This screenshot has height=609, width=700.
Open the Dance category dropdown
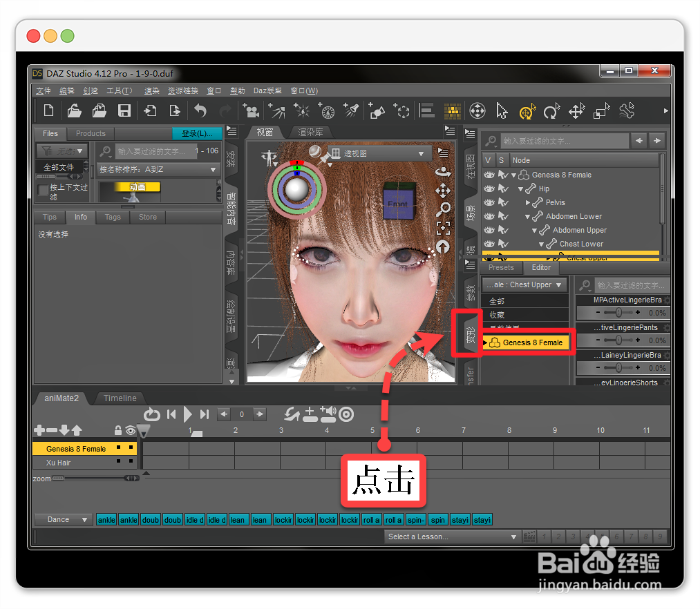(x=64, y=519)
